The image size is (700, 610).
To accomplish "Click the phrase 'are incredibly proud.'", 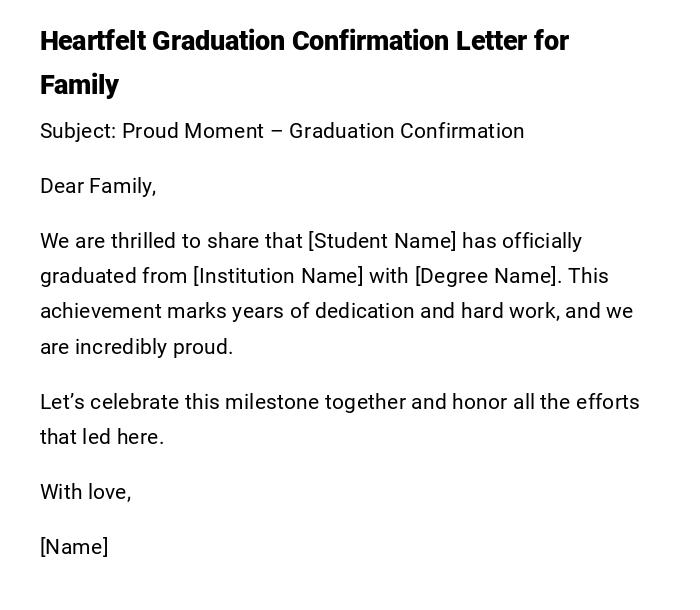I will tap(136, 347).
